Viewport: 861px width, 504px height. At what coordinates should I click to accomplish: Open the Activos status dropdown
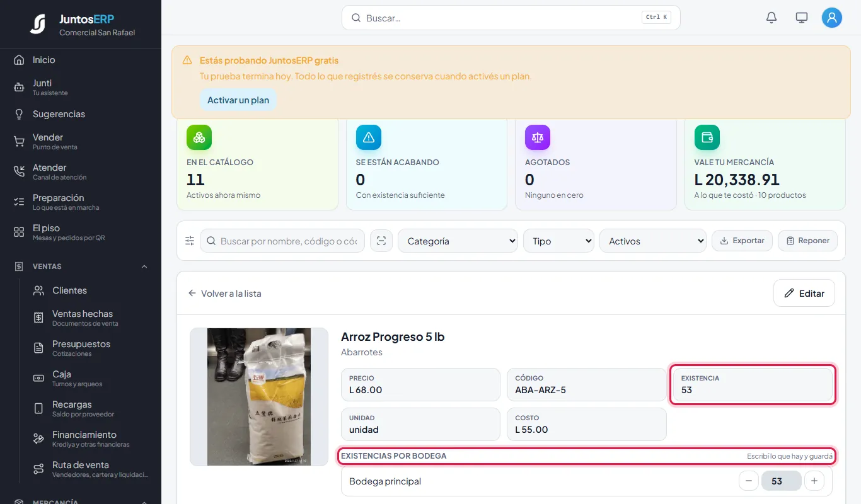(x=653, y=241)
